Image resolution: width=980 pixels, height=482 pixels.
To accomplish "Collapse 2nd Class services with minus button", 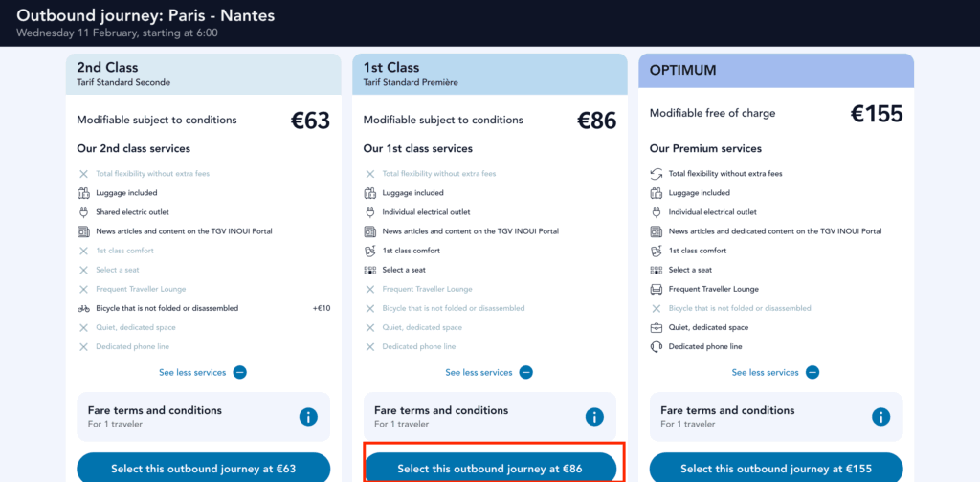I will (x=239, y=372).
